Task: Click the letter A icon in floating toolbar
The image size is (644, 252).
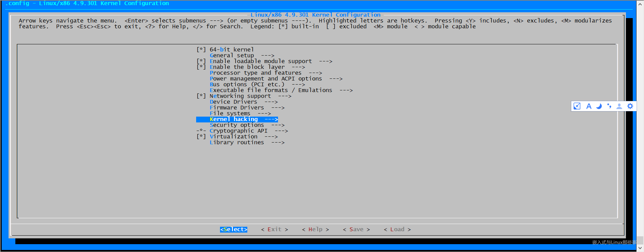Action: [589, 106]
